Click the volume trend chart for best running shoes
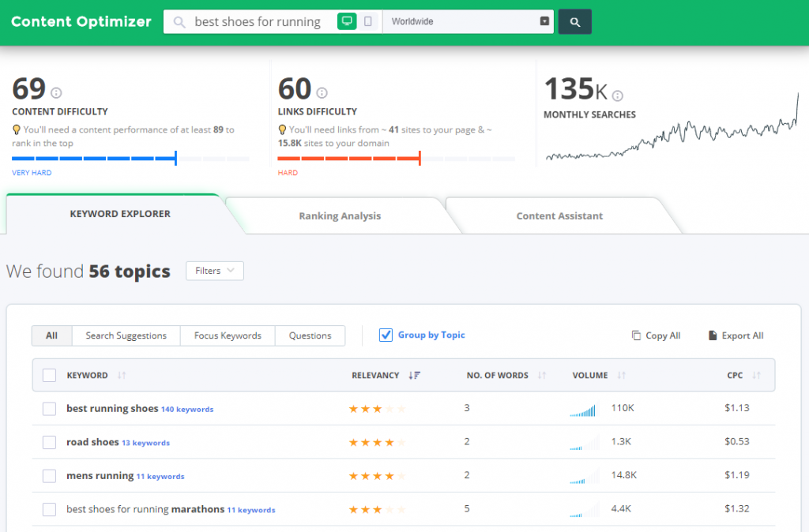 tap(585, 410)
